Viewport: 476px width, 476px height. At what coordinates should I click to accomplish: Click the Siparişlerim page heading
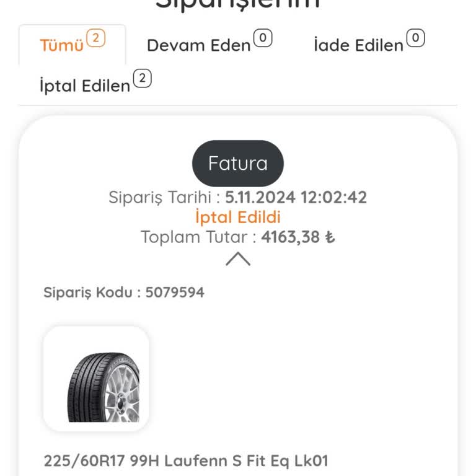[x=238, y=5]
